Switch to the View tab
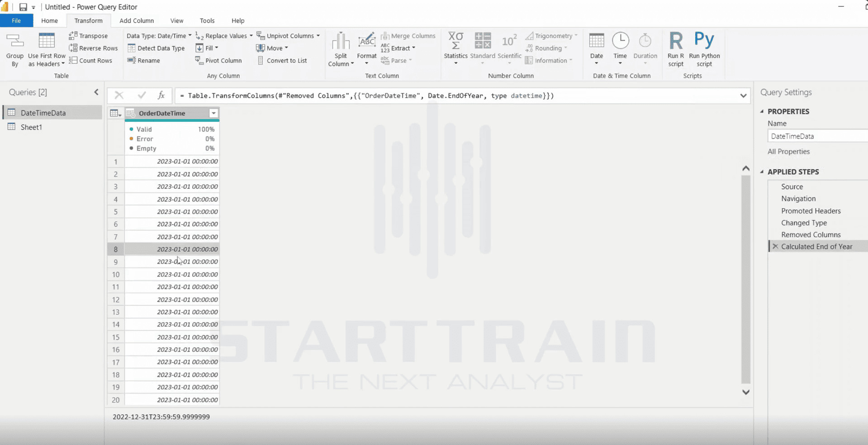The width and height of the screenshot is (868, 445). pyautogui.click(x=177, y=21)
